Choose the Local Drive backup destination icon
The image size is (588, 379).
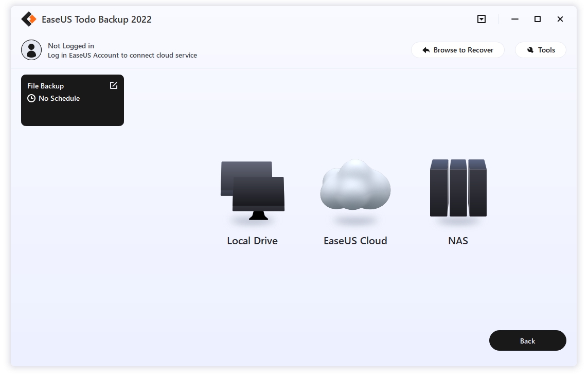(x=253, y=190)
